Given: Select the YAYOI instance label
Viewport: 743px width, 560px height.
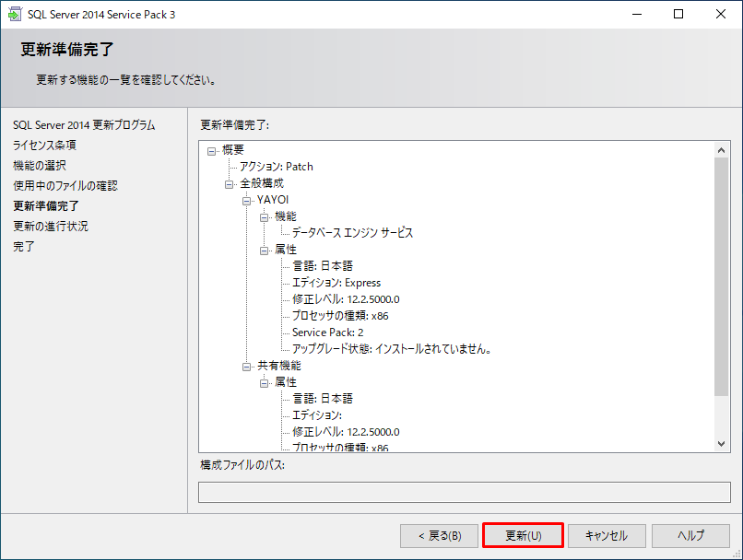Looking at the screenshot, I should click(x=273, y=200).
